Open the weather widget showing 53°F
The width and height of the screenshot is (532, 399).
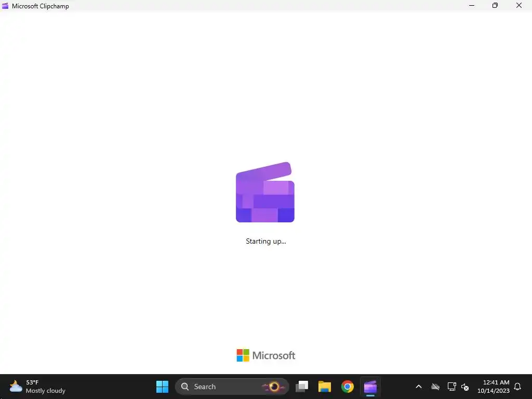(37, 387)
